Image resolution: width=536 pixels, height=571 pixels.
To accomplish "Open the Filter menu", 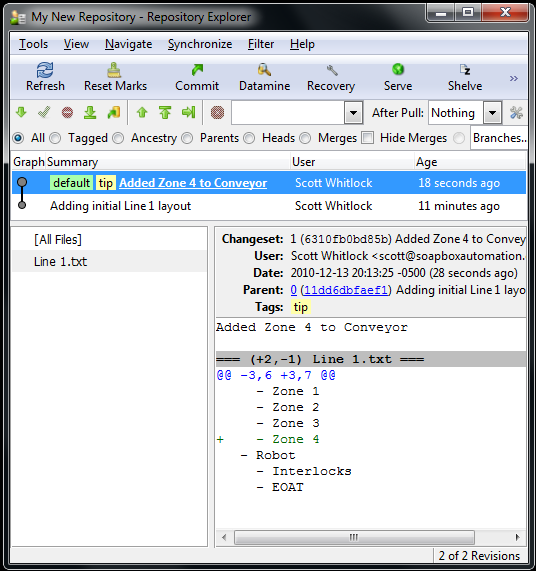I will (261, 44).
